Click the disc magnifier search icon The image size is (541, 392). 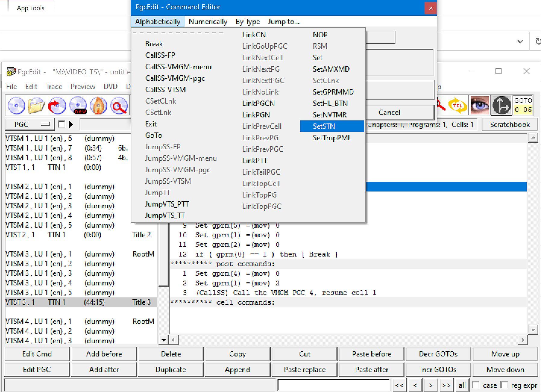coord(119,106)
